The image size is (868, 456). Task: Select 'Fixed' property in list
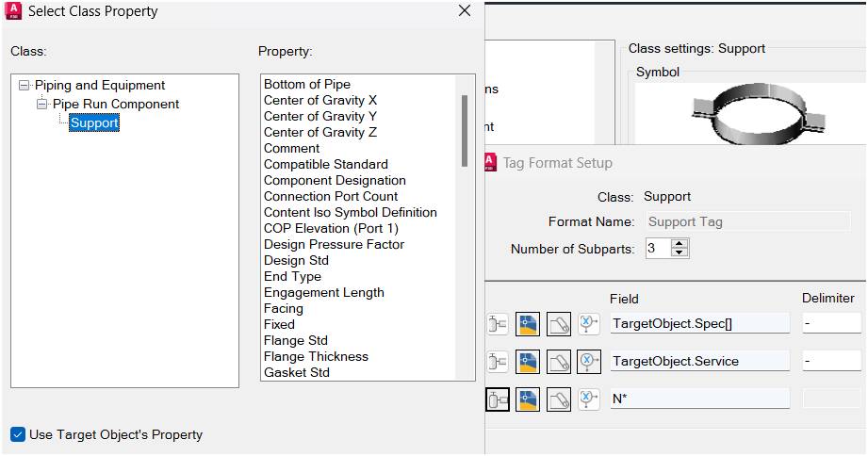tap(279, 325)
